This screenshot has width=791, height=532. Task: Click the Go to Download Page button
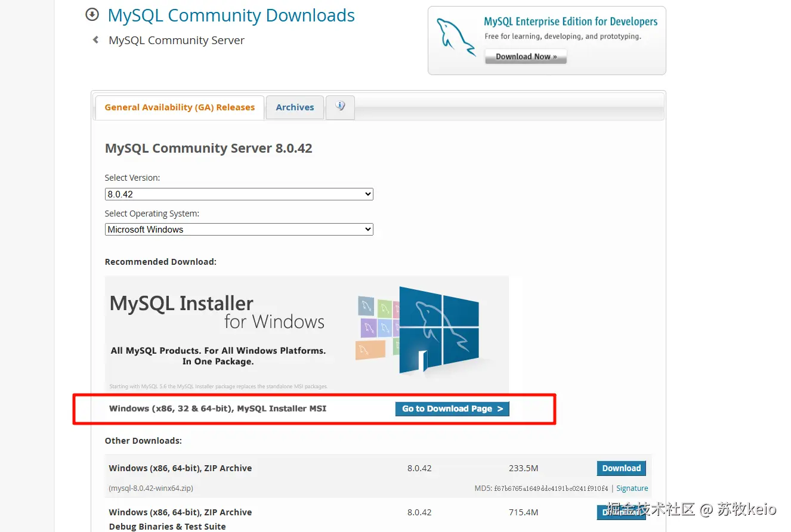click(x=452, y=409)
